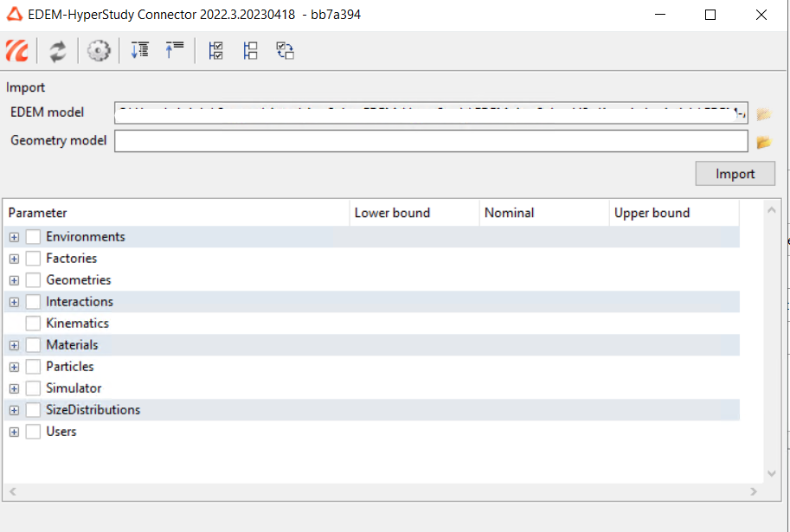Tick the Interactions checkbox
Viewport: 790px width, 532px height.
click(x=33, y=302)
